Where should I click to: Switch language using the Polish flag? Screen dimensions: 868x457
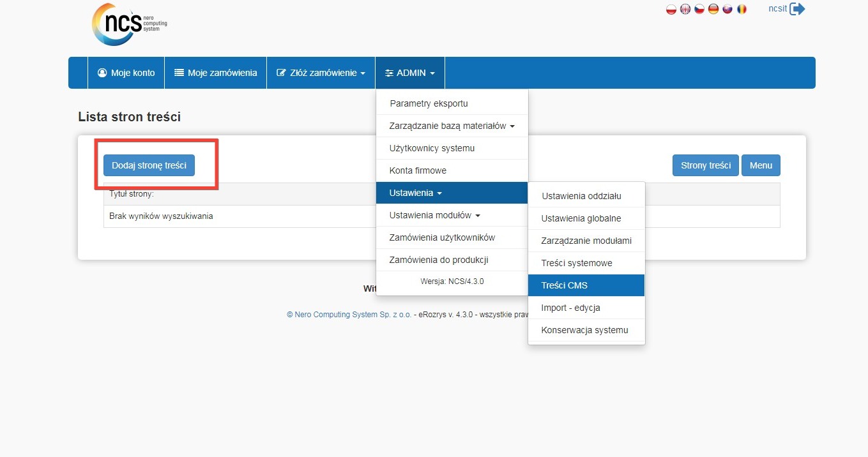pyautogui.click(x=671, y=10)
